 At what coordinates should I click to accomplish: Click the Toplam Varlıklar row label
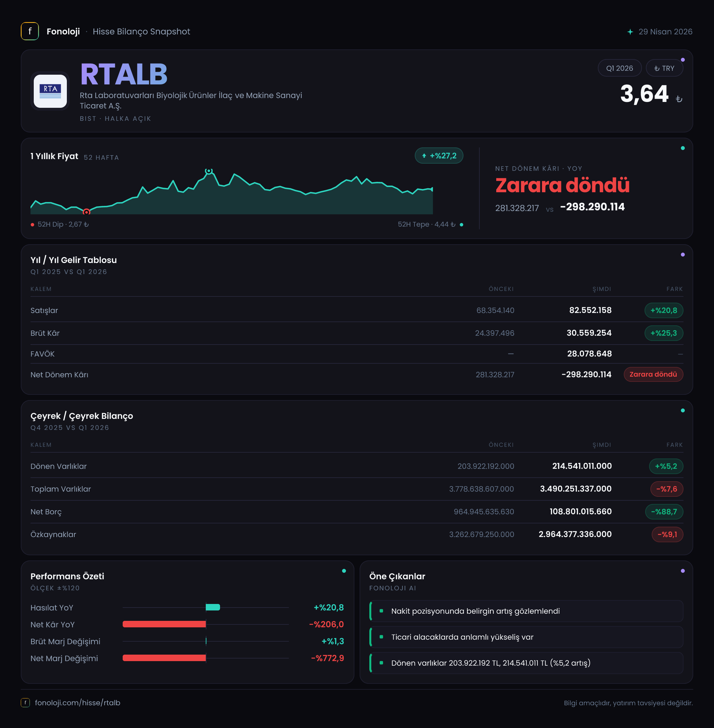tap(61, 489)
